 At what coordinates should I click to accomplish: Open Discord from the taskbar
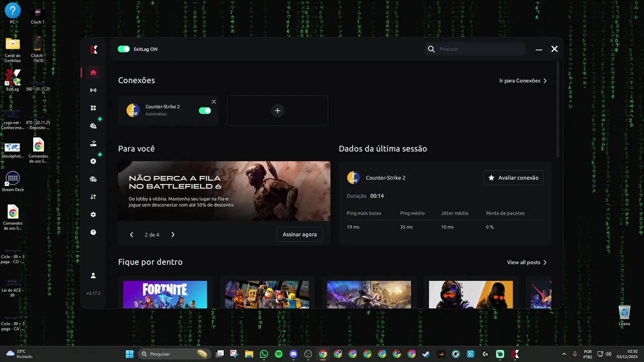point(293,354)
